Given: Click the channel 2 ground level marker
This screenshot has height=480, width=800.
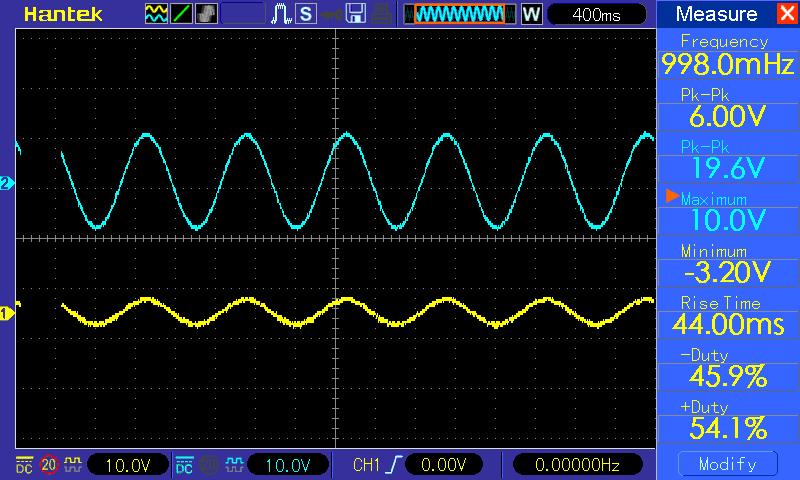Looking at the screenshot, I should (x=7, y=183).
